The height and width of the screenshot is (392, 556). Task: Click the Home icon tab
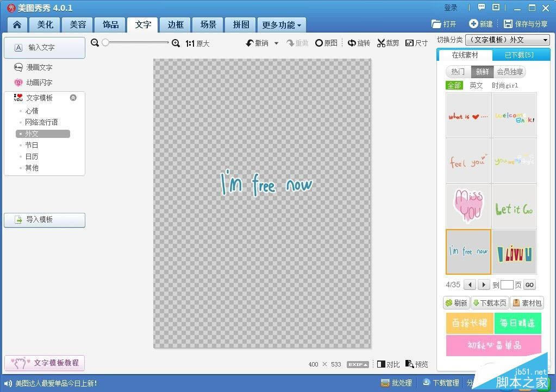click(x=17, y=25)
